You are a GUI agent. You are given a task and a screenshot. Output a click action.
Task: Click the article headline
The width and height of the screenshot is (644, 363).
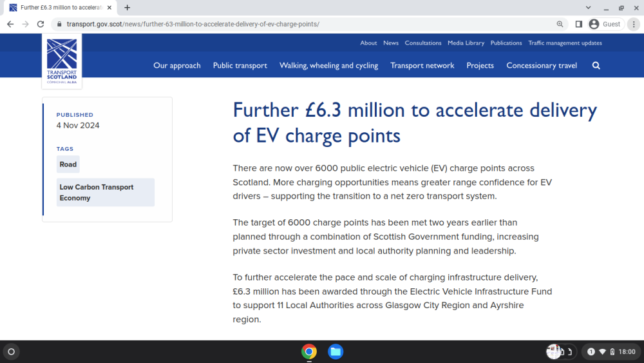(415, 123)
